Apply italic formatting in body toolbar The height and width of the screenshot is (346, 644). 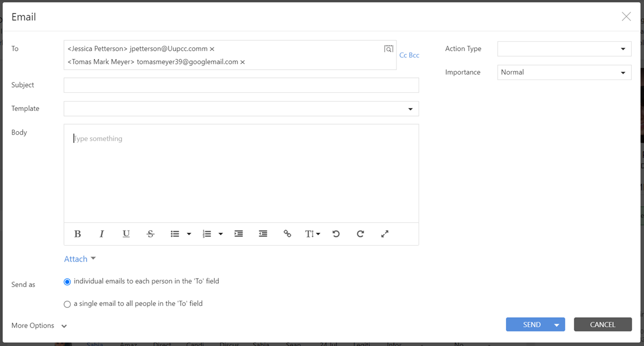pos(102,234)
